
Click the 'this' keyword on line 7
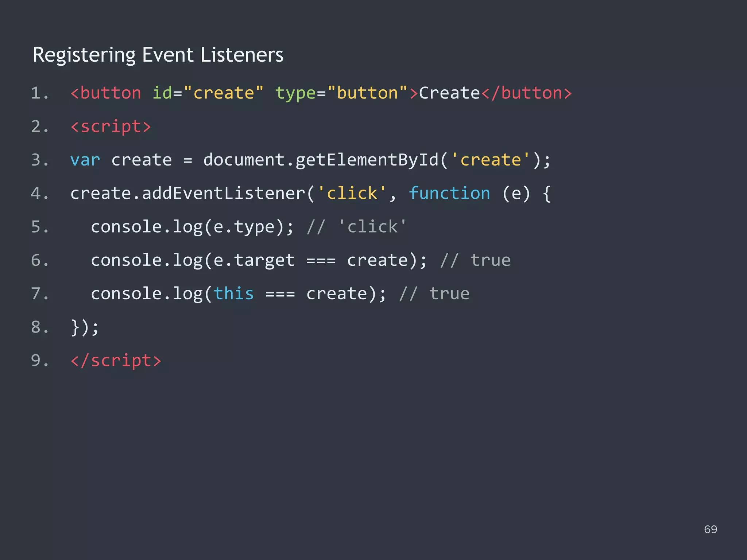233,293
